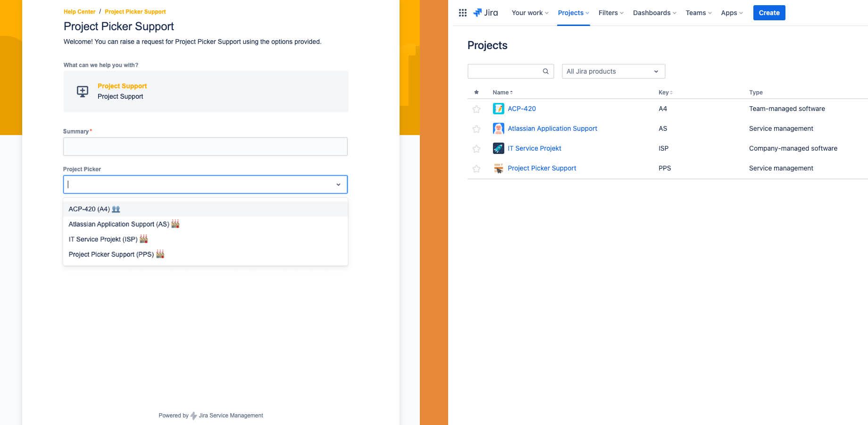Click the key cell 'A4'

[663, 109]
